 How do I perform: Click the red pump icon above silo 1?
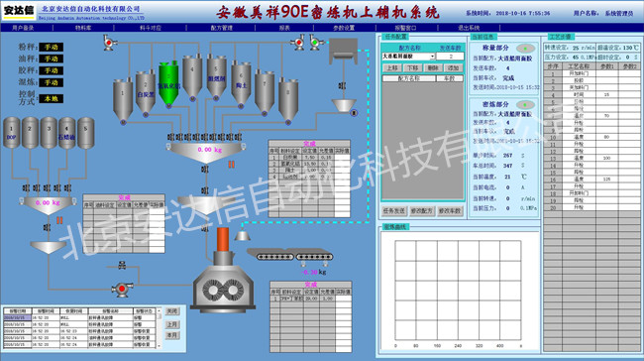pyautogui.click(x=109, y=43)
